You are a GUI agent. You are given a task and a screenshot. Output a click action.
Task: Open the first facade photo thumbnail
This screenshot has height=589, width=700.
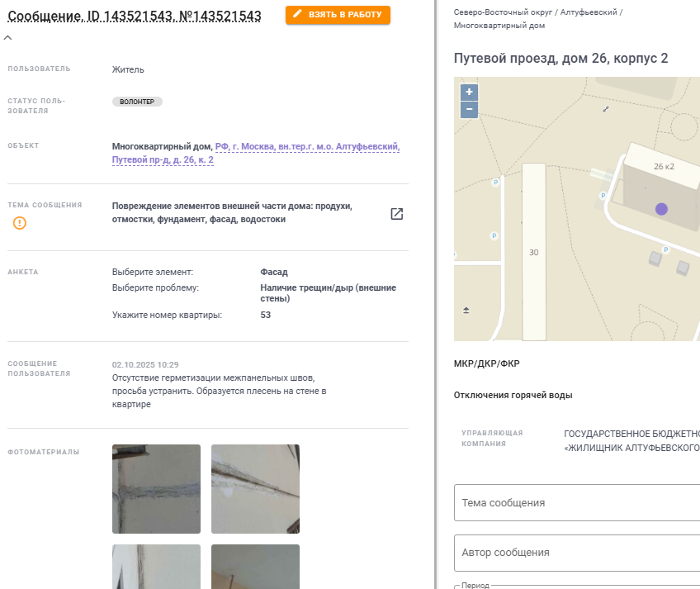point(156,489)
